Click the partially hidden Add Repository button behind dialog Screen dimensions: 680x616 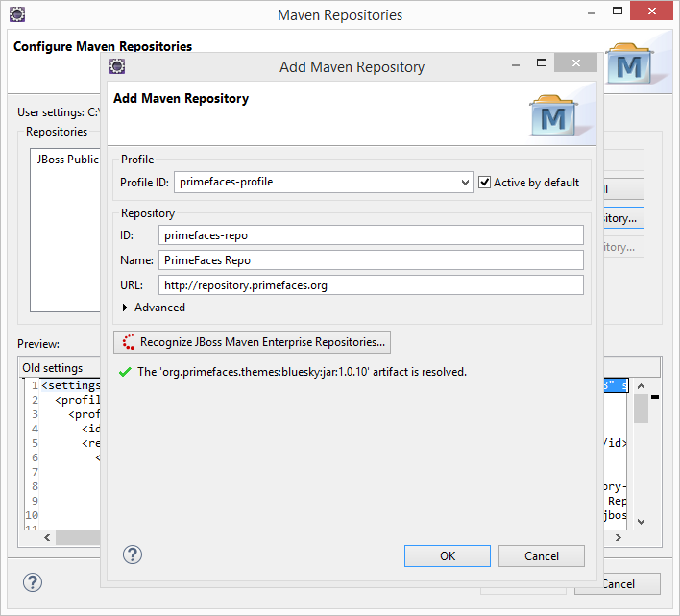tap(623, 218)
